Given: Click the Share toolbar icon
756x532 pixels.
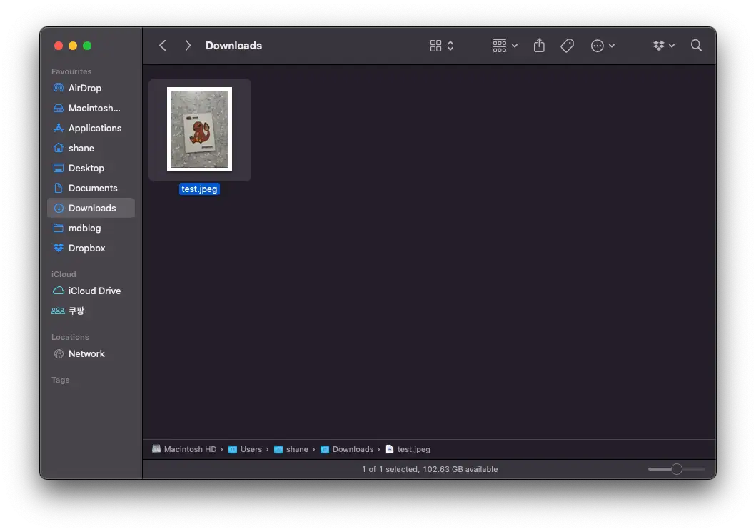Looking at the screenshot, I should click(539, 45).
